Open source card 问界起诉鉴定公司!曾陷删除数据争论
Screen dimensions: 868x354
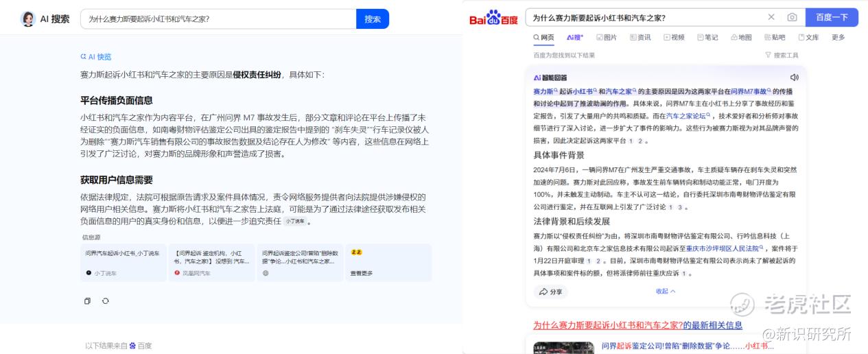pyautogui.click(x=300, y=263)
